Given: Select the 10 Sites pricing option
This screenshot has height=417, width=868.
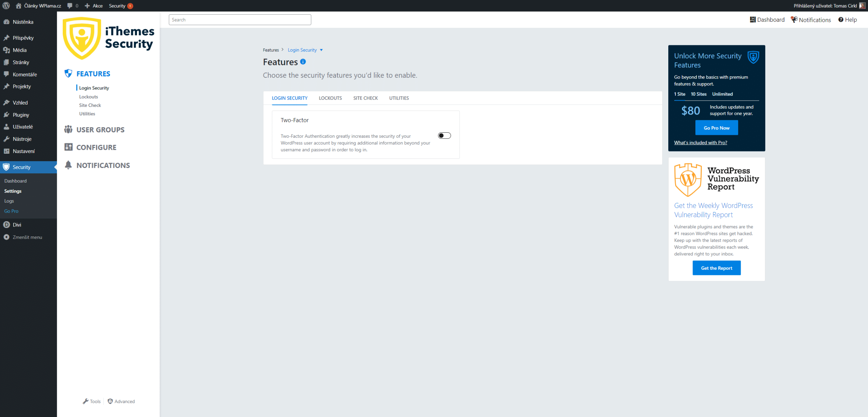Looking at the screenshot, I should [x=699, y=94].
